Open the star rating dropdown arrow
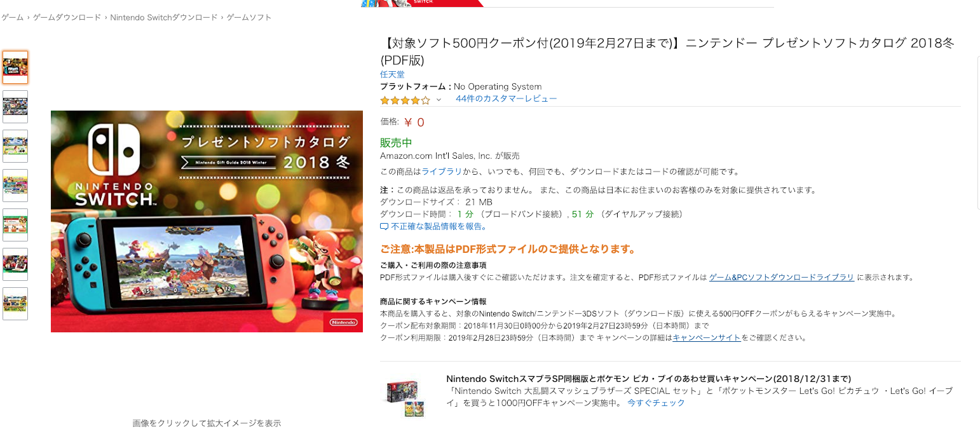 pos(439,100)
